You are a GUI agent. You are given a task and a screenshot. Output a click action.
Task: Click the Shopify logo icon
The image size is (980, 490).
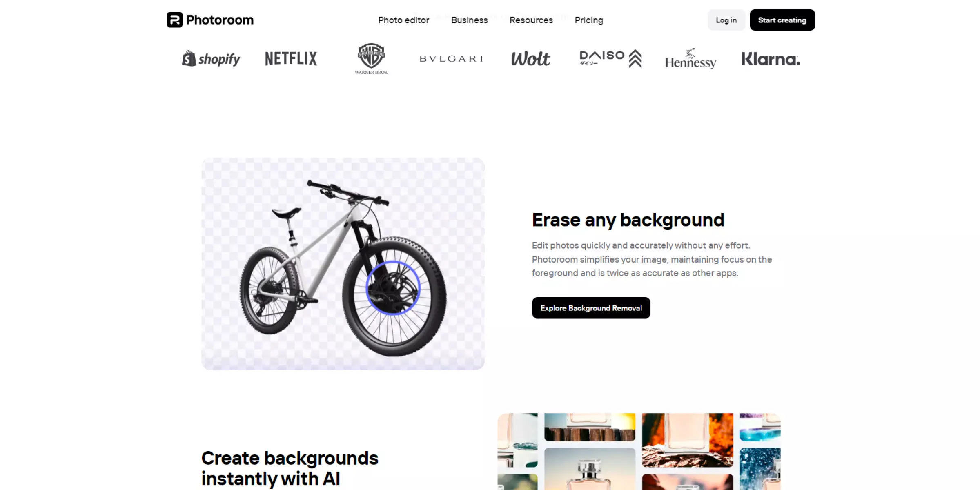tap(188, 58)
